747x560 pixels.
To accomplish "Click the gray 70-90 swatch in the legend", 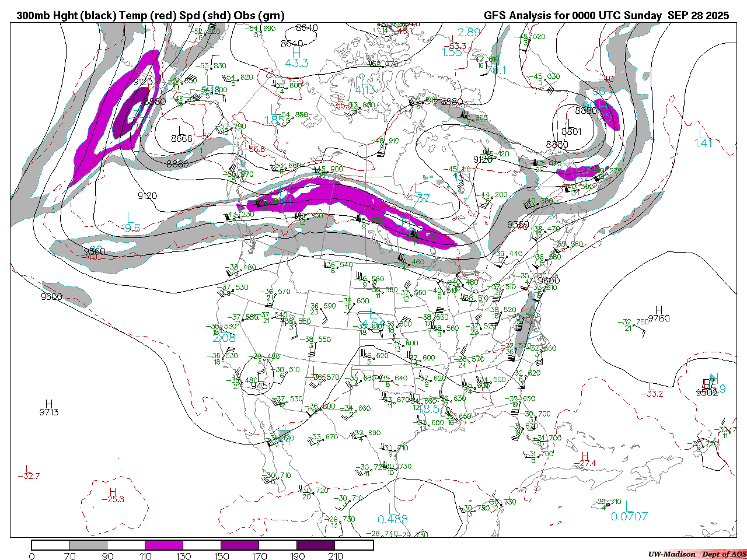I will coord(88,545).
